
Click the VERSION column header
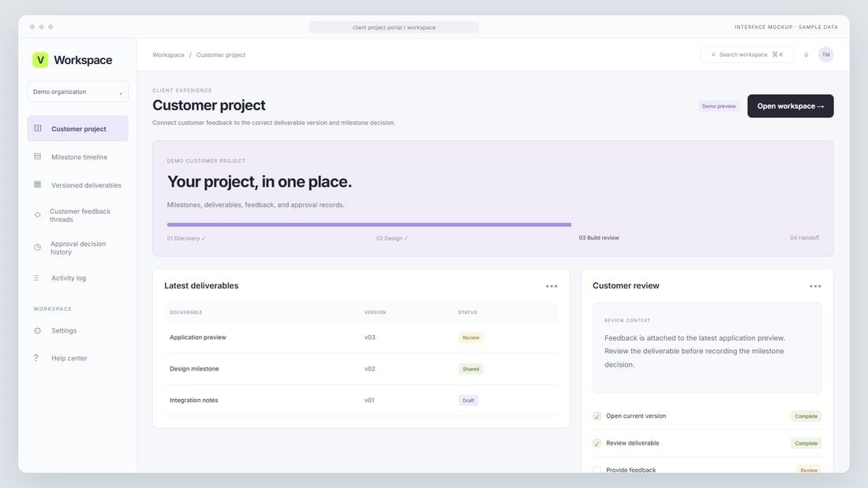tap(376, 313)
